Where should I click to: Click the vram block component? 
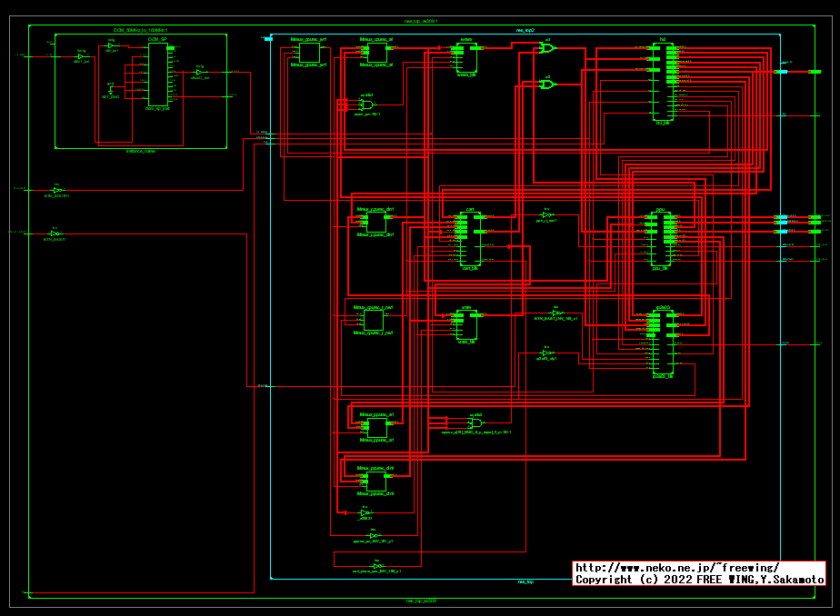(466, 324)
